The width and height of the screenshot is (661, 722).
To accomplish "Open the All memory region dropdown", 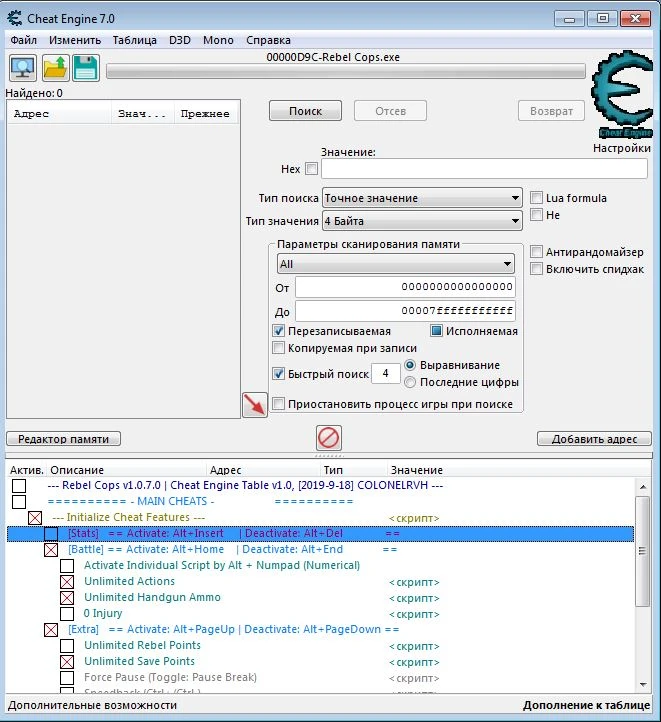I will pos(396,264).
